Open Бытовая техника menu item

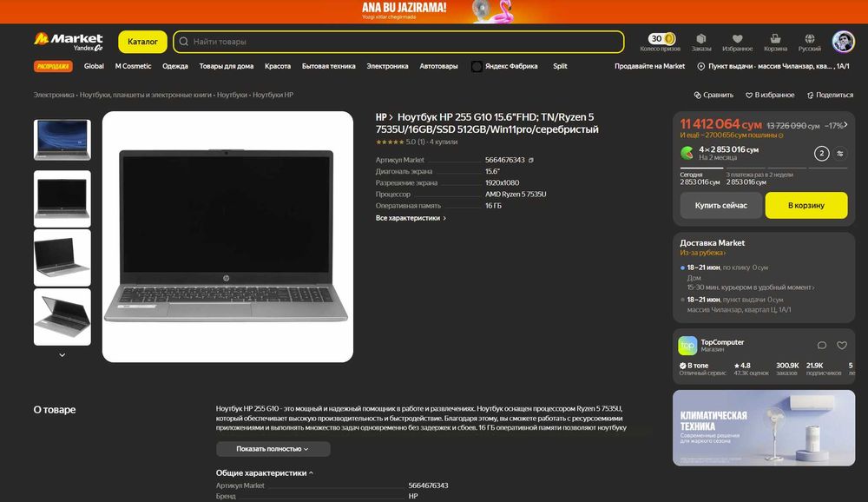[x=328, y=67]
